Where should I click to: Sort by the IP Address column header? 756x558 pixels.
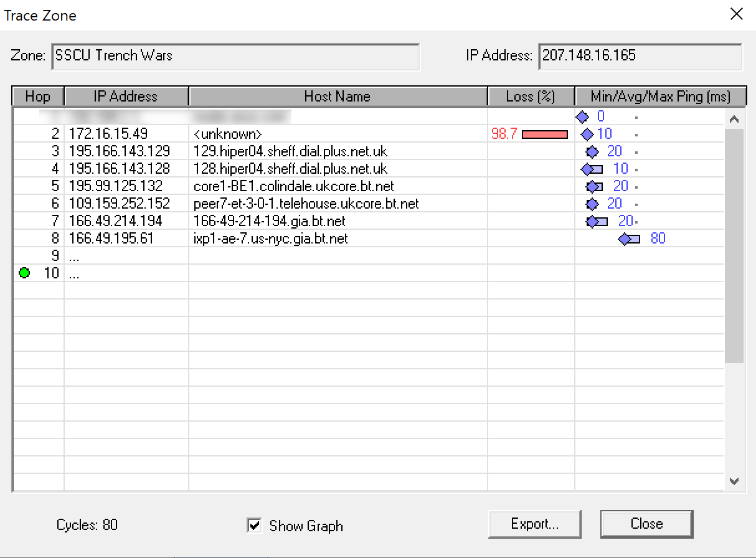pos(126,97)
